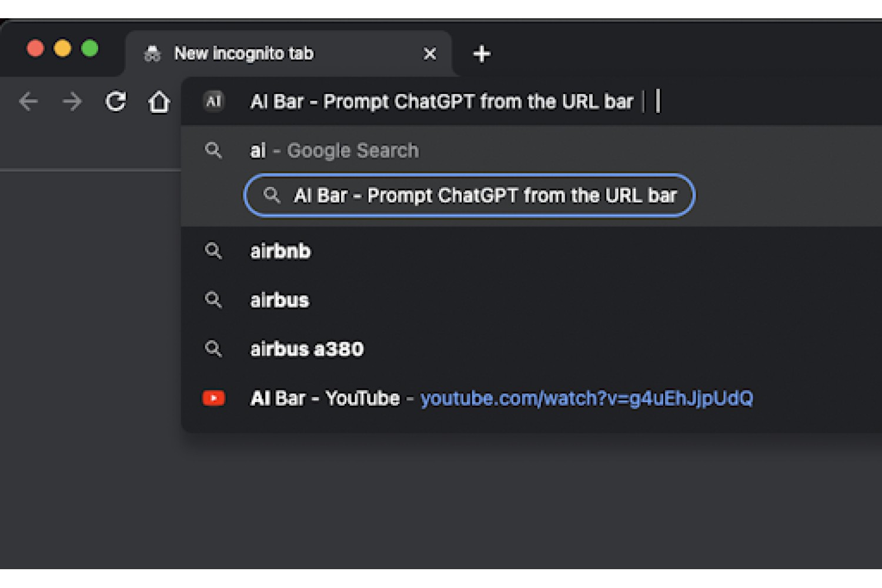Open the AI Bar - YouTube suggestion
The width and height of the screenshot is (882, 588).
[532, 398]
